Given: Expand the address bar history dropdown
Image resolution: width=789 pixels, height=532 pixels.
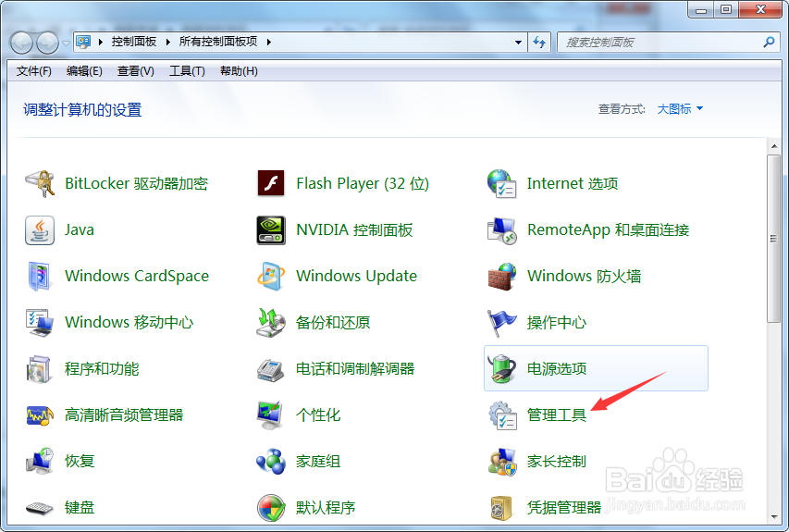Looking at the screenshot, I should coord(518,43).
